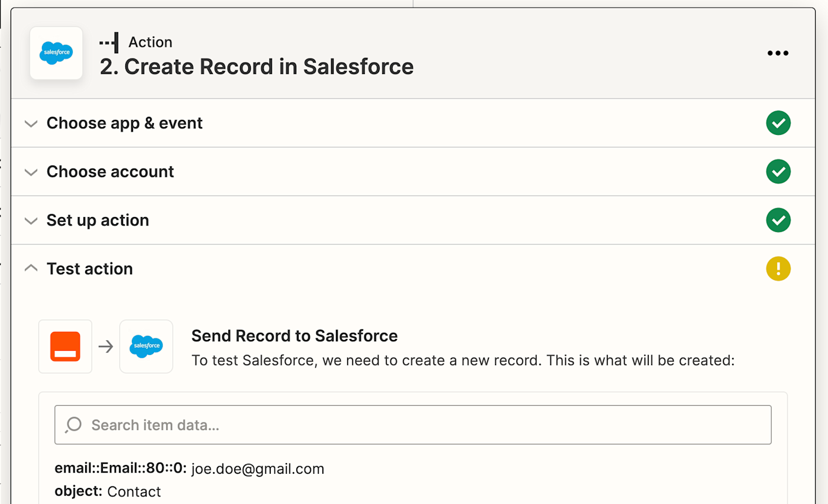
Task: Click the green check next to Set up action
Action: coord(778,220)
